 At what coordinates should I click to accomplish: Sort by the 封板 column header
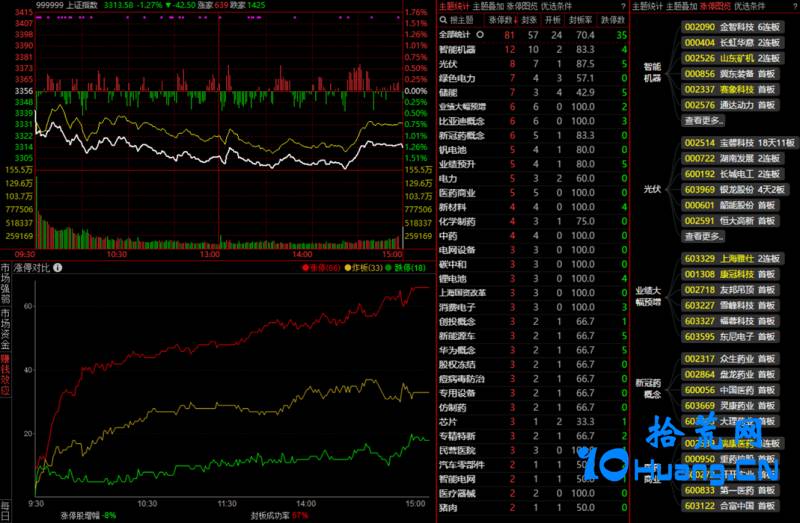[529, 20]
